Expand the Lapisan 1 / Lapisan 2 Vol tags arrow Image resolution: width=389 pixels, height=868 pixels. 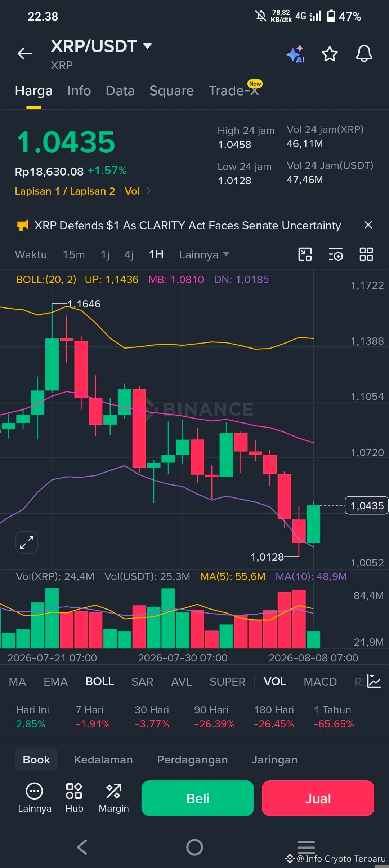pos(148,191)
